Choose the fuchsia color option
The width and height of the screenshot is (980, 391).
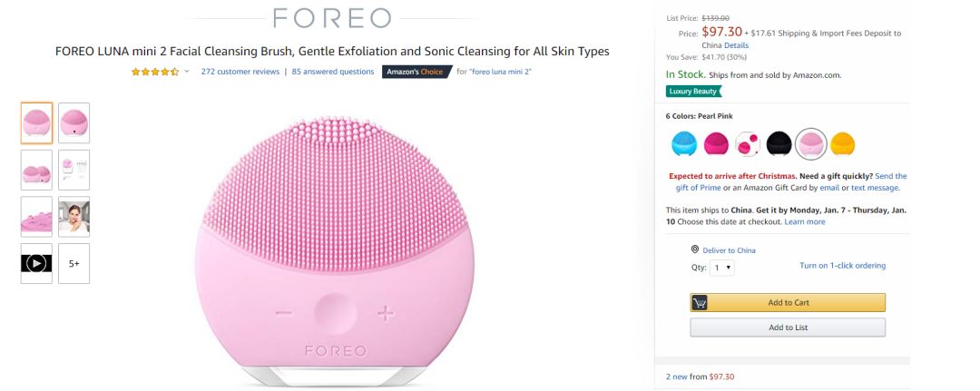715,143
